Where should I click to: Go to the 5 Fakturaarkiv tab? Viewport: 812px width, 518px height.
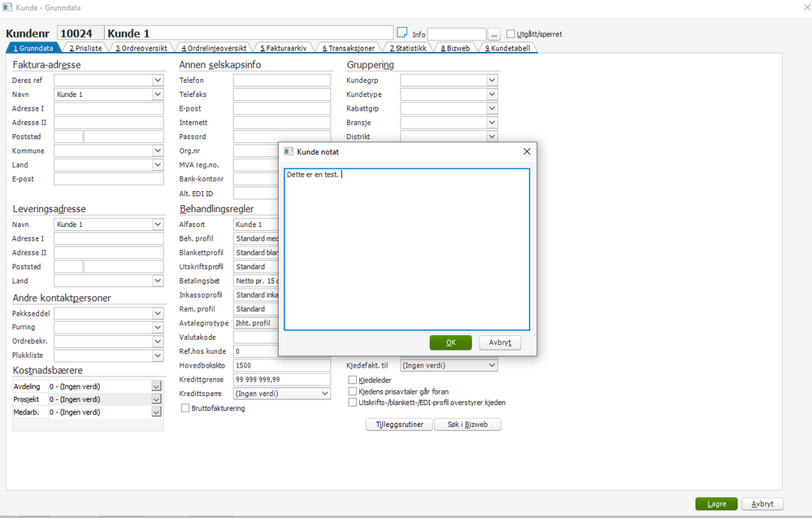pos(284,48)
